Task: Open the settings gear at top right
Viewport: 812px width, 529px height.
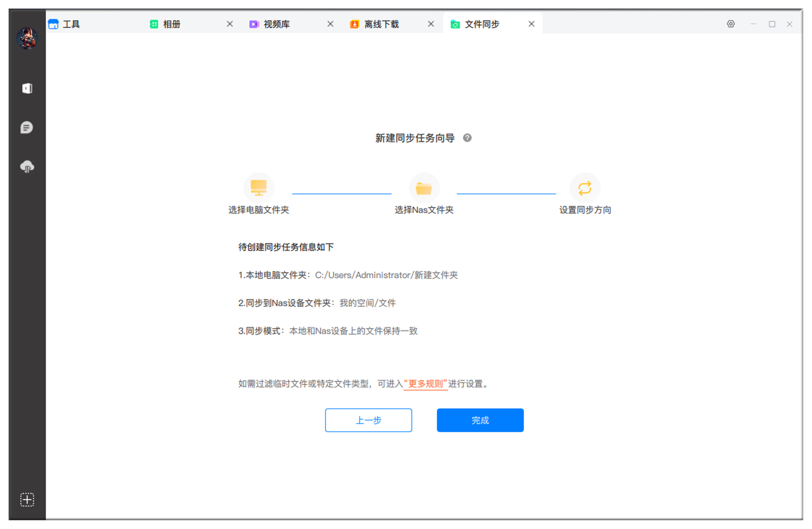Action: (730, 24)
